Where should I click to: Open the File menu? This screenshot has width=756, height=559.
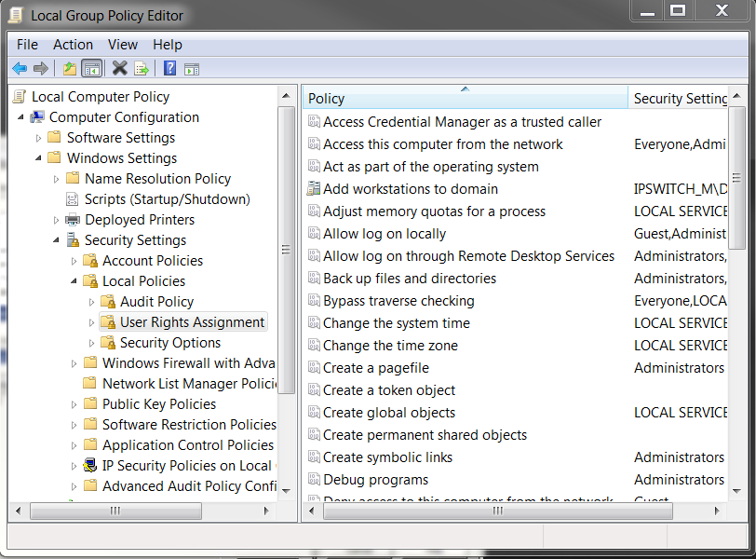point(27,45)
